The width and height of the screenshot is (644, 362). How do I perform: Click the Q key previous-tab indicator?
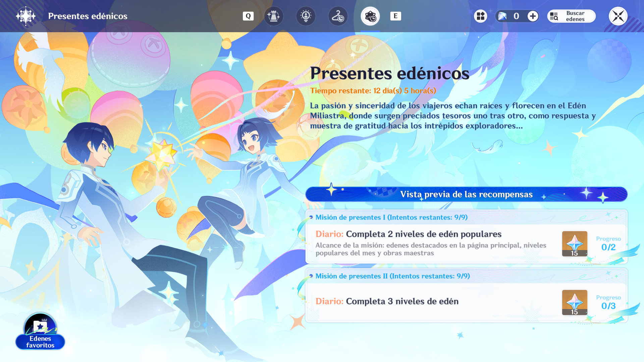(x=248, y=16)
